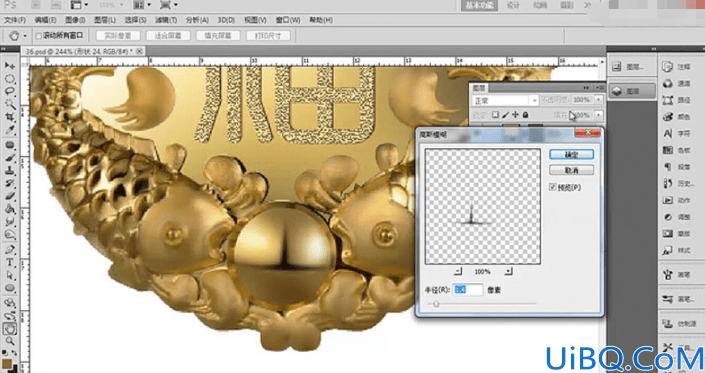Select the Horizontal Type tool
Viewport: 705px width, 373px height.
coord(9,262)
